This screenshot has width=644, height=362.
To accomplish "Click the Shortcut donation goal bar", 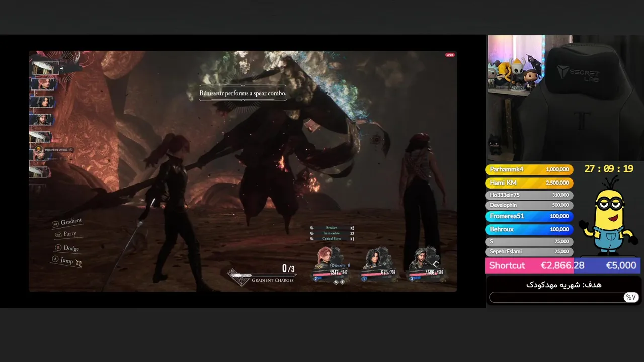I will 562,265.
